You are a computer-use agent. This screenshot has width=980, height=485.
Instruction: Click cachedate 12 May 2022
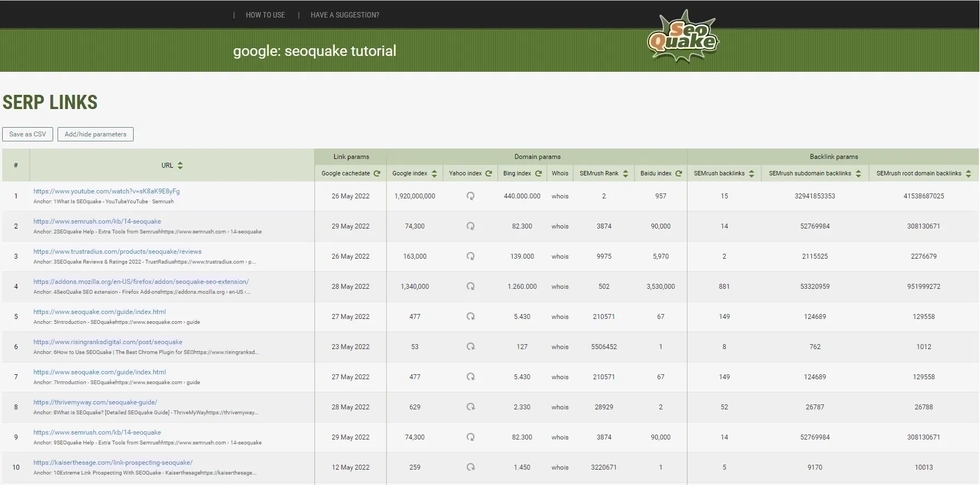coord(351,467)
